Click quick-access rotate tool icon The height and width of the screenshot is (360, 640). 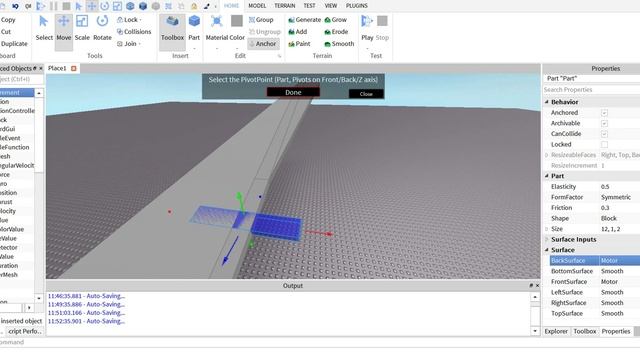(104, 6)
